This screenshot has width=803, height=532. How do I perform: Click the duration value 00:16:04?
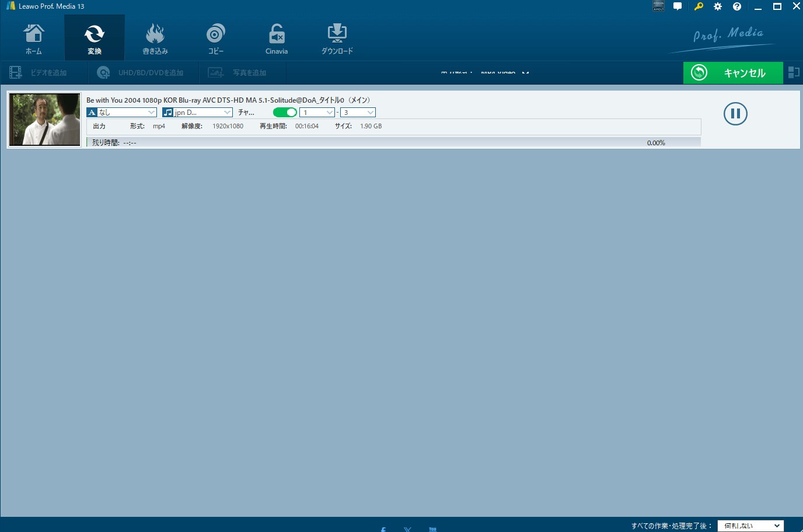(x=307, y=126)
